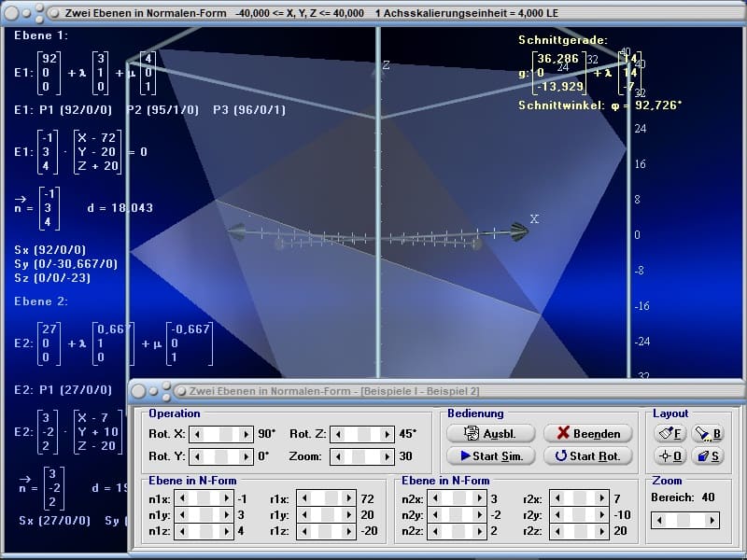Image resolution: width=747 pixels, height=560 pixels.
Task: Click the text Sy (0/-30,667/0)
Action: (65, 263)
